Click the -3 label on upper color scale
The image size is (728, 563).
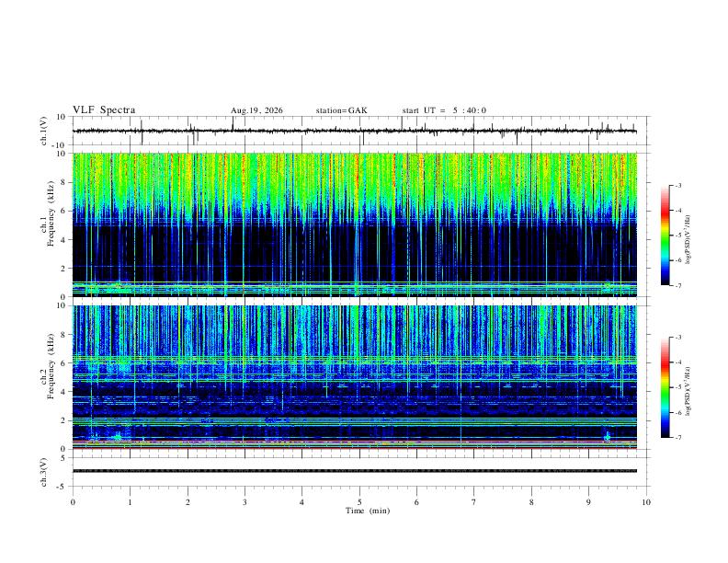point(677,185)
